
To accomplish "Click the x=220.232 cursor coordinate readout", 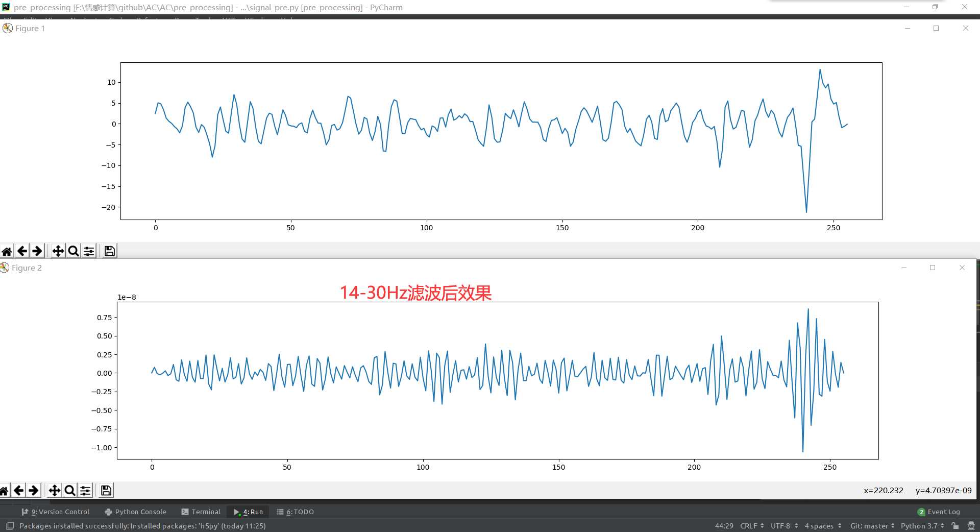I will coord(884,490).
